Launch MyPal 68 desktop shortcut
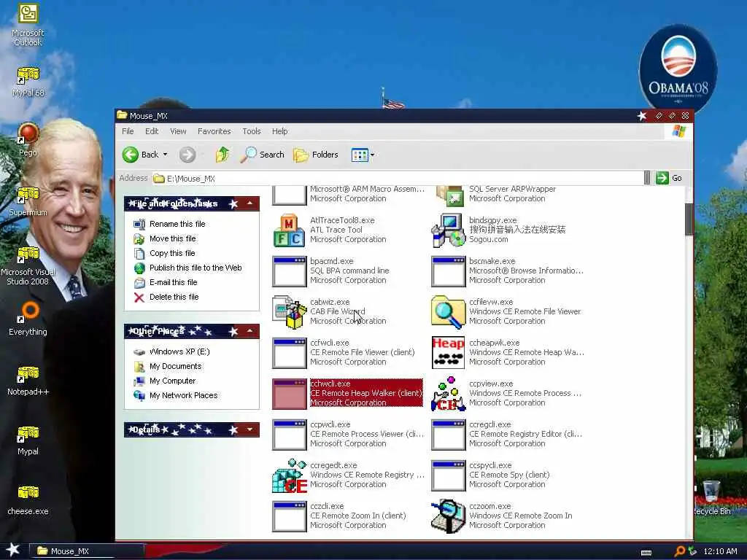This screenshot has height=560, width=747. tap(28, 82)
